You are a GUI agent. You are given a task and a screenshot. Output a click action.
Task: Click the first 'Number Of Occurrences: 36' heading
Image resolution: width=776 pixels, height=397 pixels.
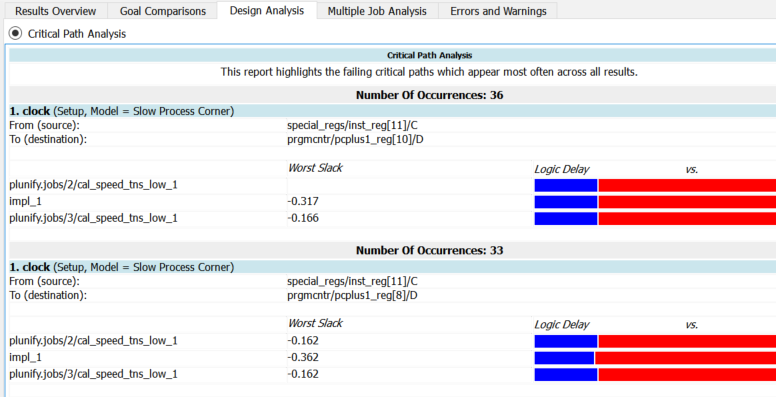429,95
